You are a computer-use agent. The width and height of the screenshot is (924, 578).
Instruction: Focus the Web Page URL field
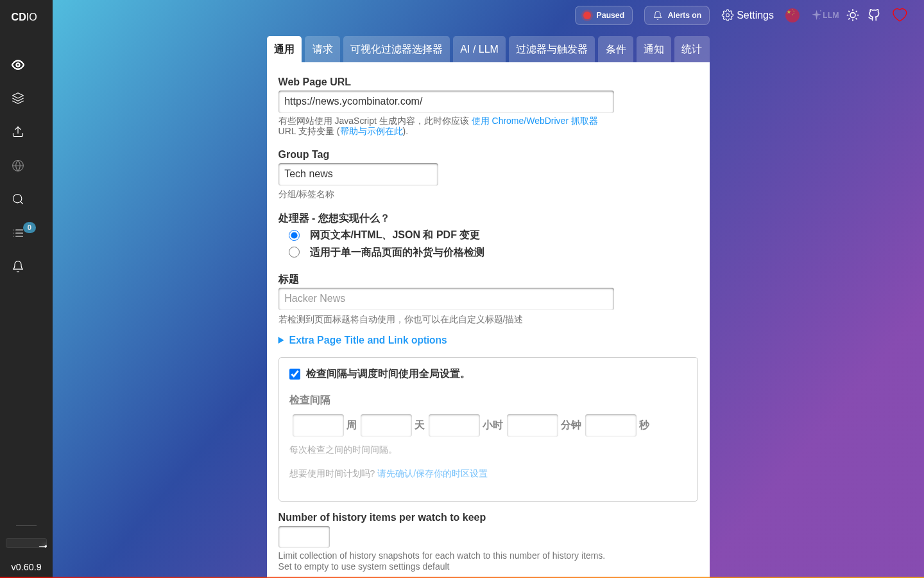pos(446,101)
